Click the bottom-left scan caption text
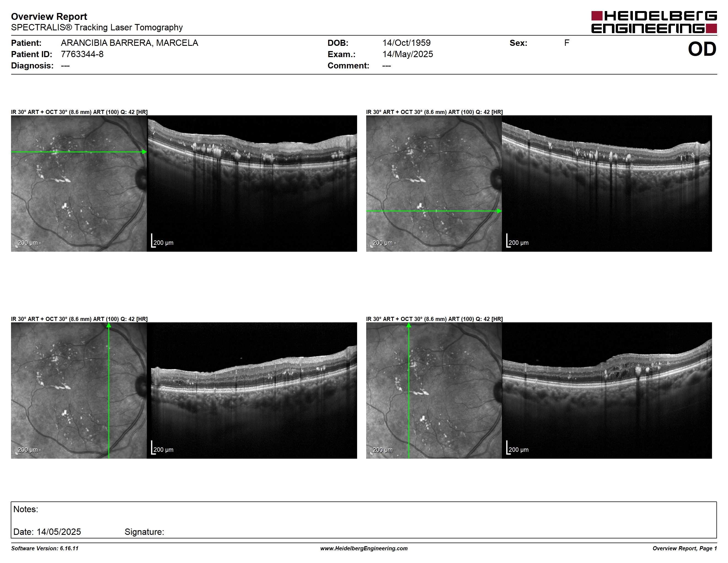Image resolution: width=728 pixels, height=563 pixels. (79, 319)
